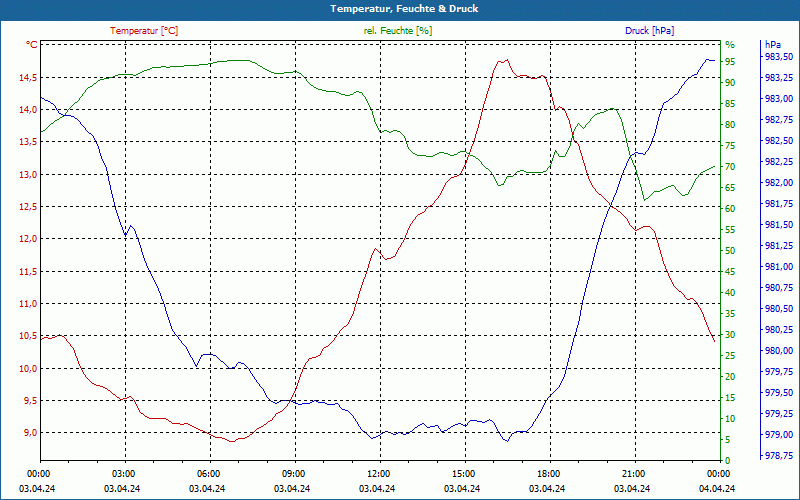Pick the 10,0 value on the temperature axis
800x500 pixels.
[x=28, y=368]
